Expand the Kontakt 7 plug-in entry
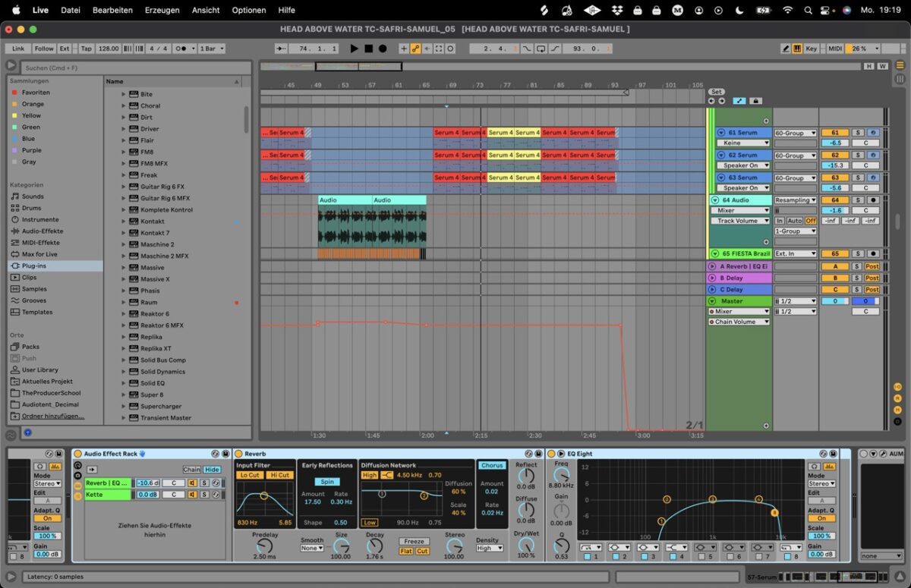911x588 pixels. (x=124, y=233)
